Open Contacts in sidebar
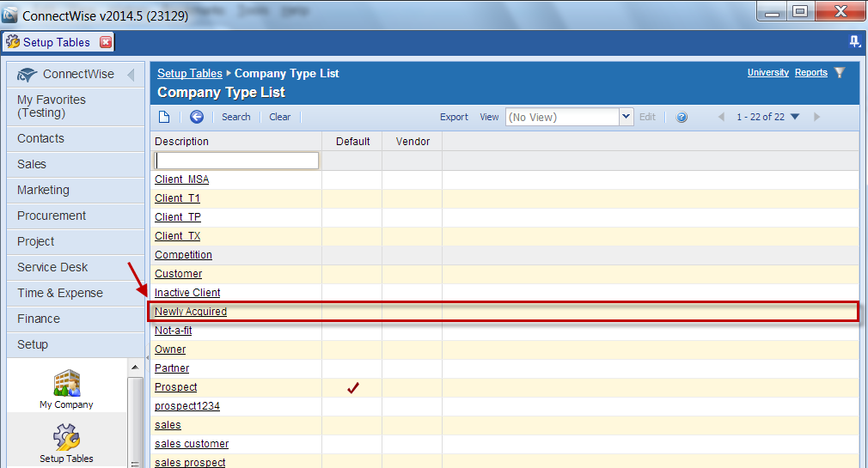 coord(76,138)
